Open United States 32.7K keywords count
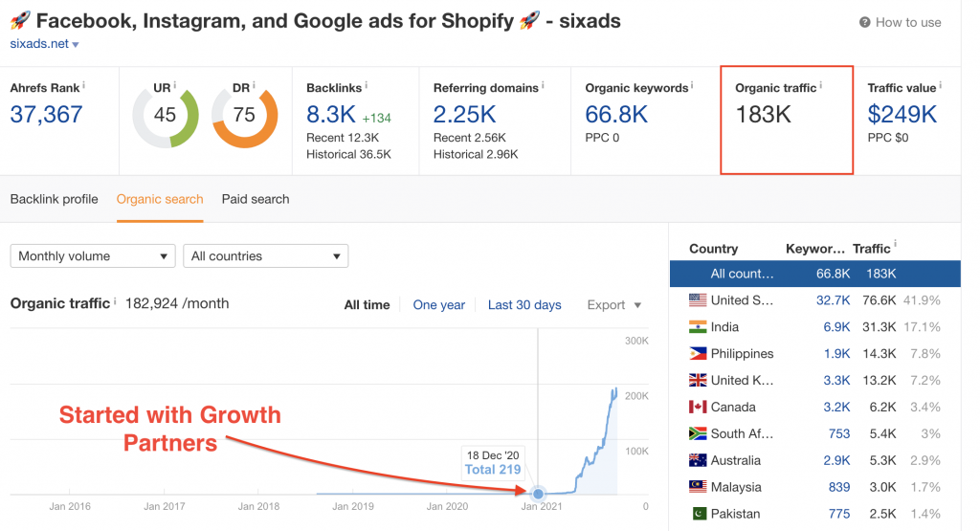This screenshot has width=980, height=531. pyautogui.click(x=833, y=300)
